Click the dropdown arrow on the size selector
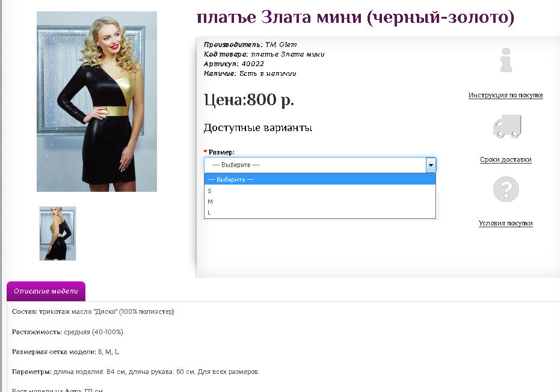This screenshot has width=560, height=392. point(431,164)
